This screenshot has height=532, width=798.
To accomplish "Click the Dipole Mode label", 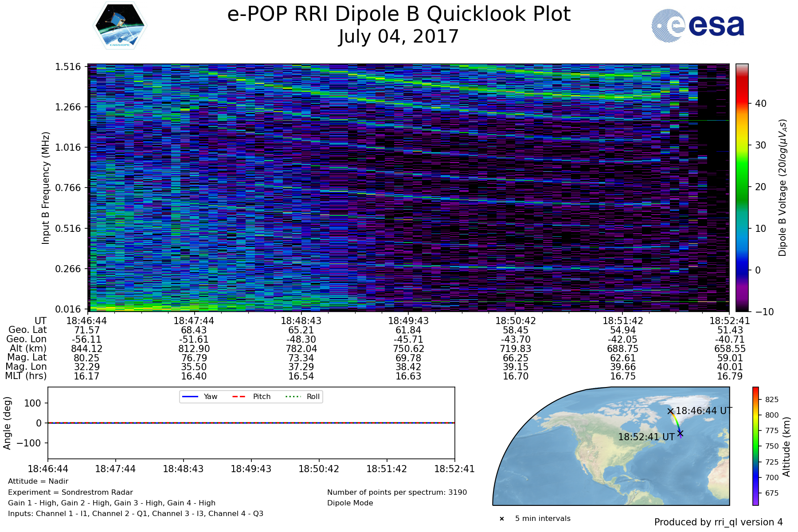I will click(x=350, y=503).
